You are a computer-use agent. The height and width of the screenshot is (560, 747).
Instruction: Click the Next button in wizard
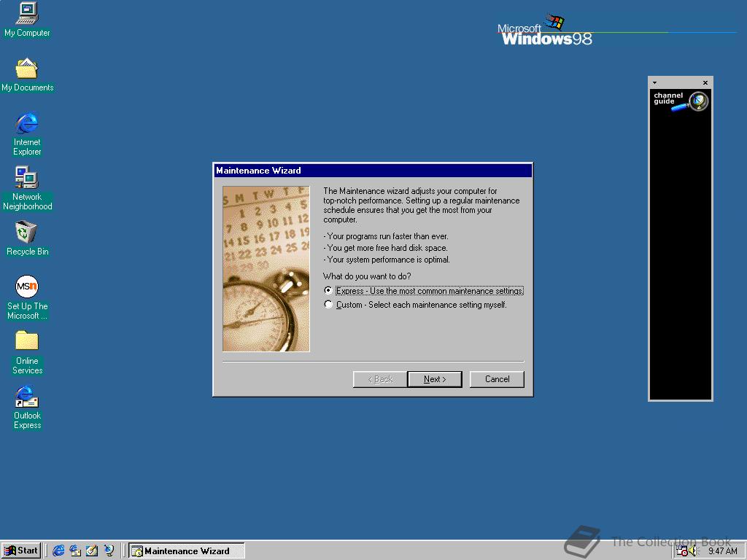pyautogui.click(x=435, y=379)
